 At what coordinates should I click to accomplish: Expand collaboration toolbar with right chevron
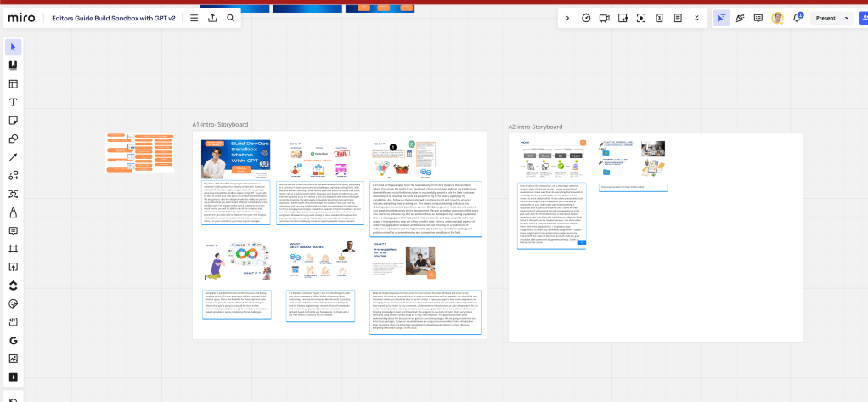click(567, 19)
